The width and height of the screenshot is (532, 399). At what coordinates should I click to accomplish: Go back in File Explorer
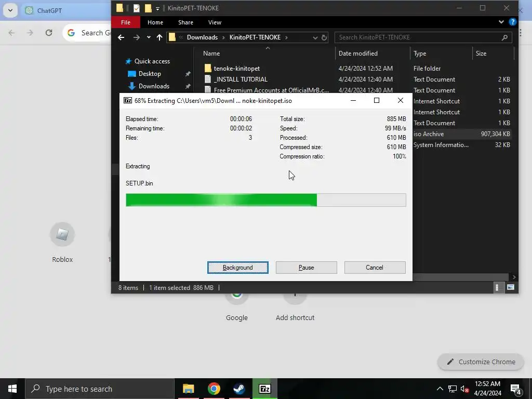121,37
